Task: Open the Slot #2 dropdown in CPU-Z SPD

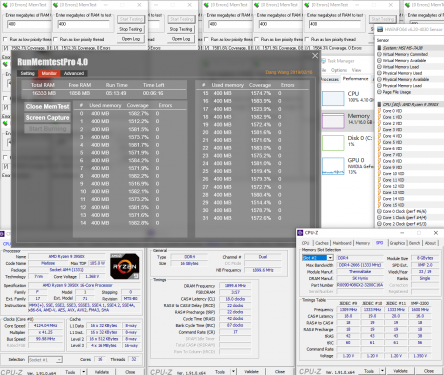Action: pyautogui.click(x=330, y=258)
